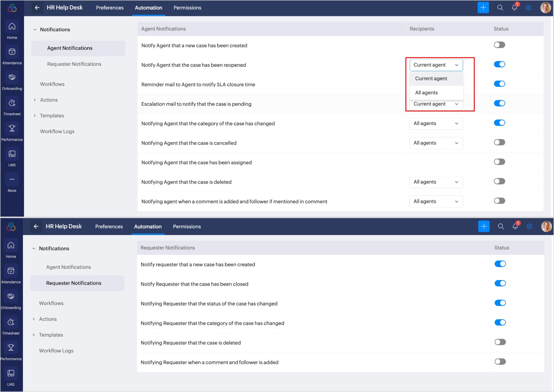Open recipients dropdown for Agent category changed row
The width and height of the screenshot is (554, 392).
pos(436,124)
